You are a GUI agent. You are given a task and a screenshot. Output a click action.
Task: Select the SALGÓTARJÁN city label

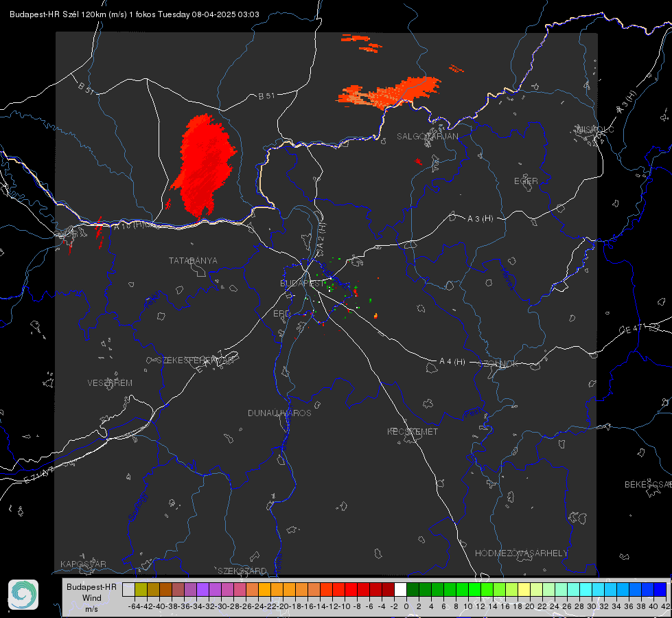click(427, 137)
